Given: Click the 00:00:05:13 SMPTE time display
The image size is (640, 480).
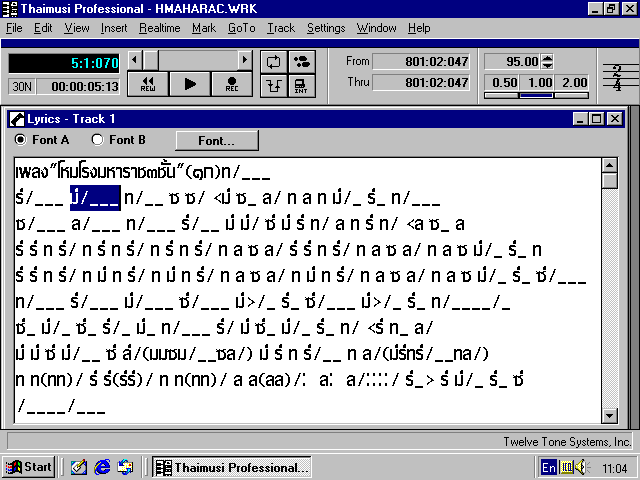Looking at the screenshot, I should [78, 87].
